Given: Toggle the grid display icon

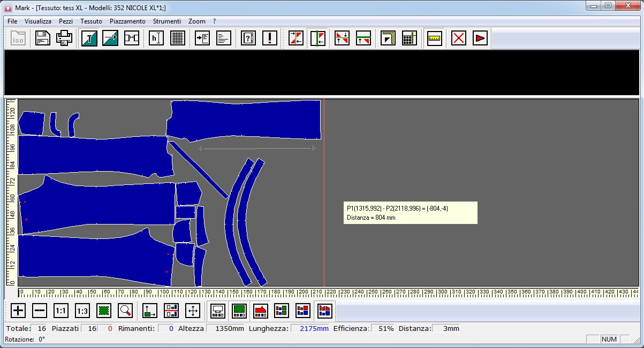Looking at the screenshot, I should click(178, 38).
